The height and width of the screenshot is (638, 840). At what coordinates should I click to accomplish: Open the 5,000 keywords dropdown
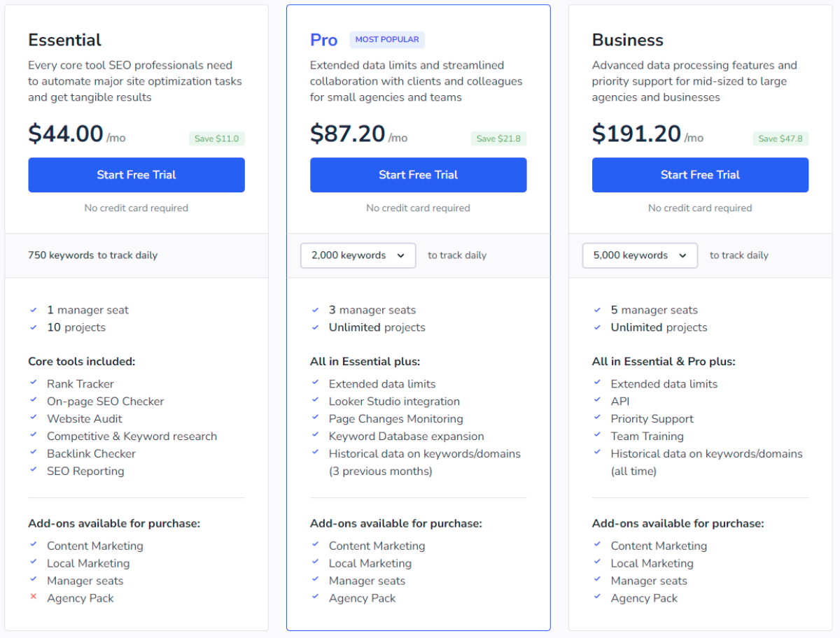click(640, 255)
